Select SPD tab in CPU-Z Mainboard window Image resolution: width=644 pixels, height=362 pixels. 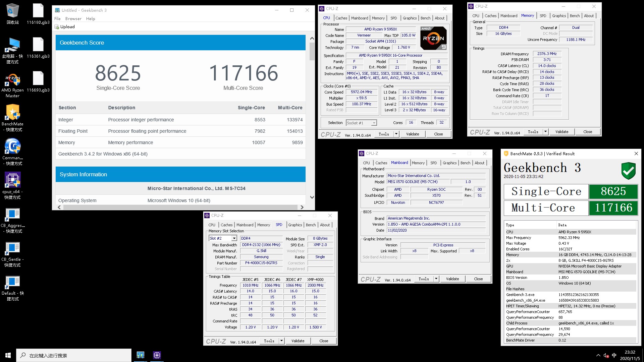433,163
